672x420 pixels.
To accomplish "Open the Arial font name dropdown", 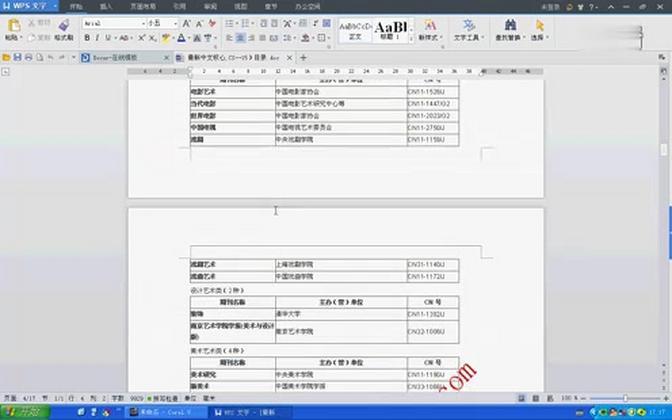I will 144,24.
